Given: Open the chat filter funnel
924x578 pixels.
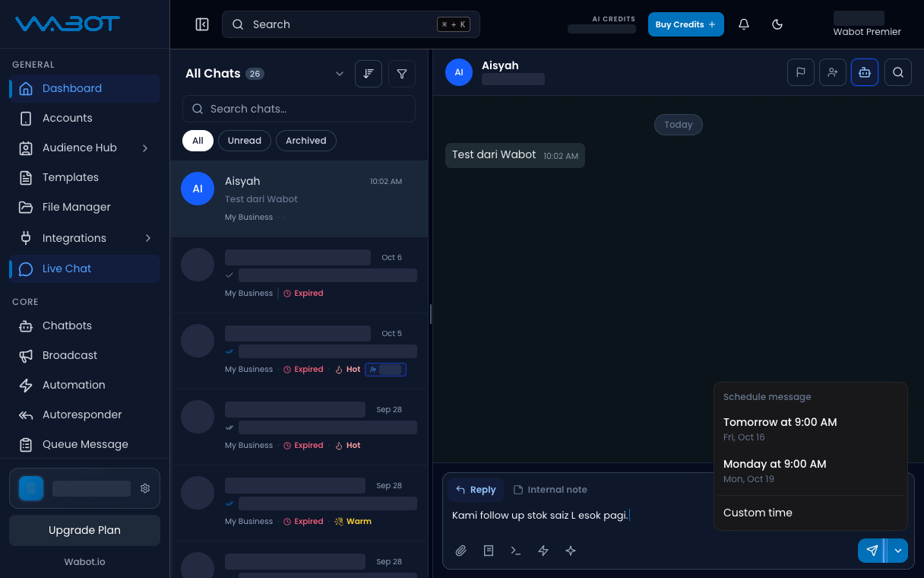Looking at the screenshot, I should click(402, 74).
